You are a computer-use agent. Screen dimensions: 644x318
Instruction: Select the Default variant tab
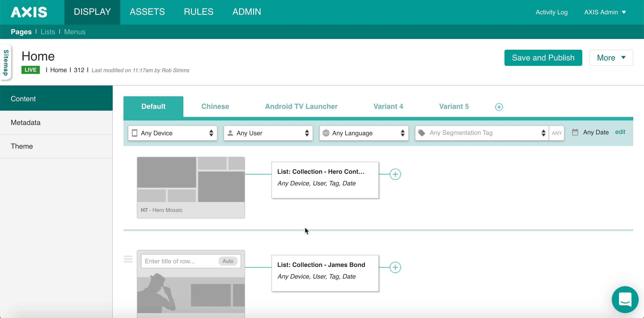(153, 106)
